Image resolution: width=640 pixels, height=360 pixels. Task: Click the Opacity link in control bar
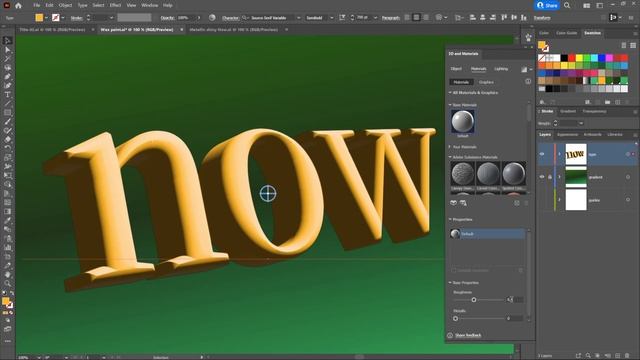tap(167, 18)
